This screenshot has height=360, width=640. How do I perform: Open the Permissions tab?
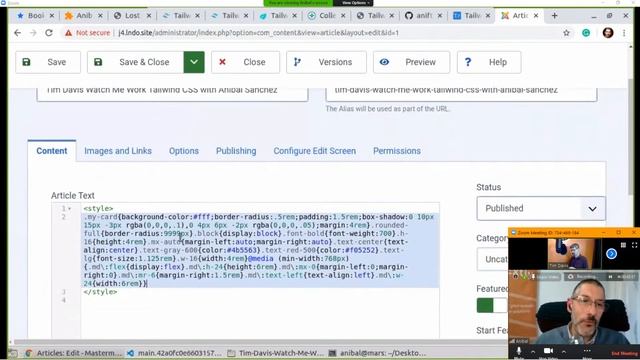397,151
